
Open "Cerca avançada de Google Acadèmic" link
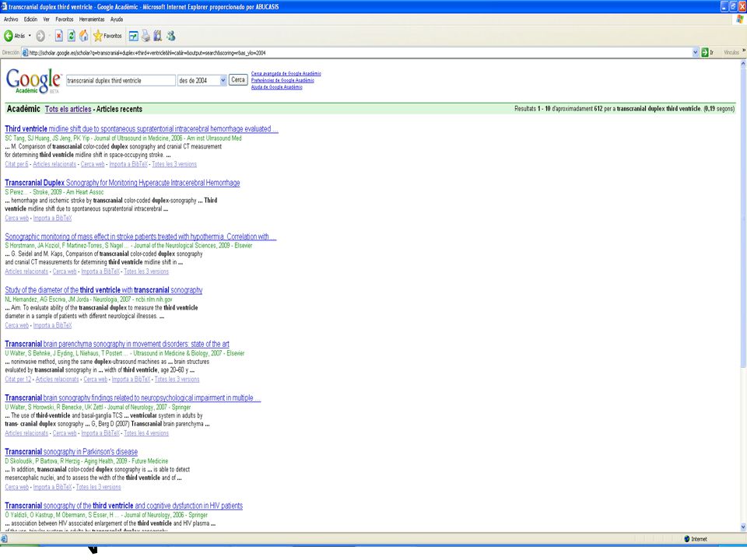click(x=286, y=74)
